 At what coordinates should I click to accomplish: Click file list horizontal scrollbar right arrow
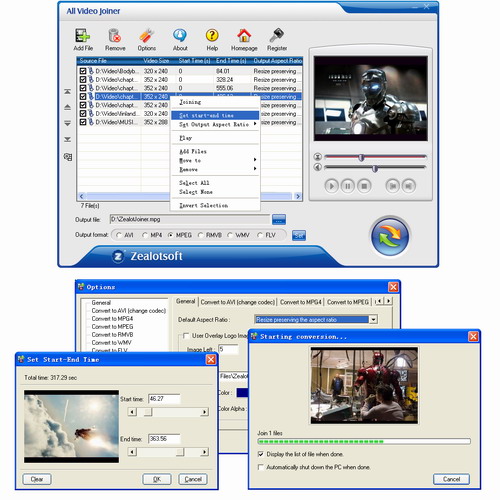click(x=298, y=196)
